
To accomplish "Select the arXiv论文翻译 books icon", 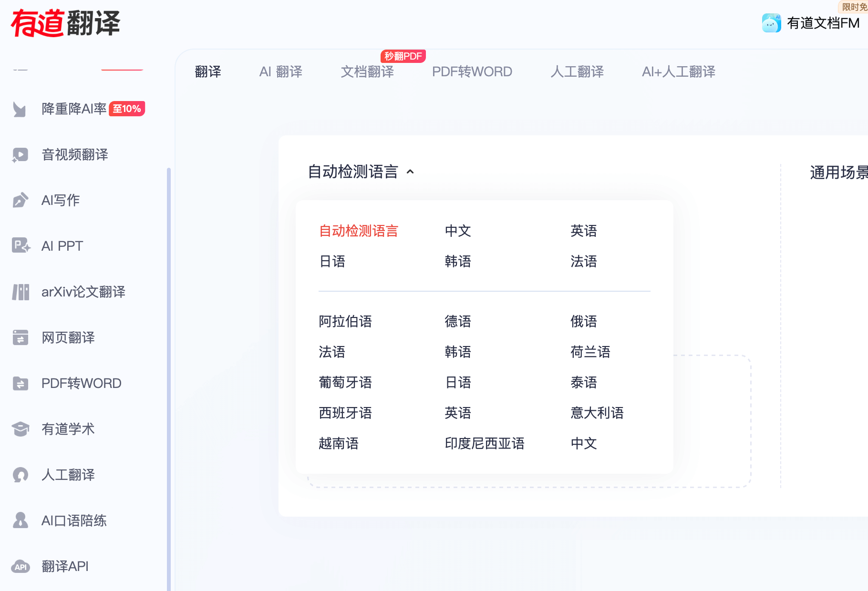I will 21,292.
